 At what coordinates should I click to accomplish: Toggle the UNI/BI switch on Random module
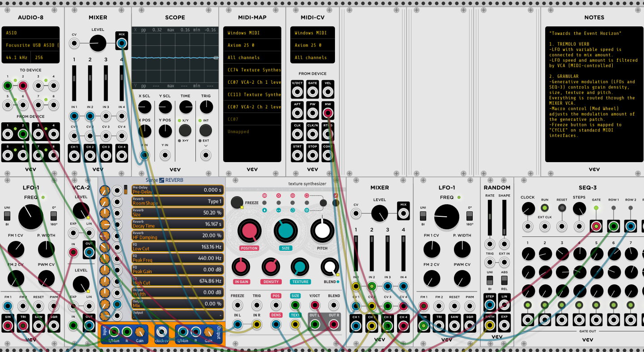point(490,280)
